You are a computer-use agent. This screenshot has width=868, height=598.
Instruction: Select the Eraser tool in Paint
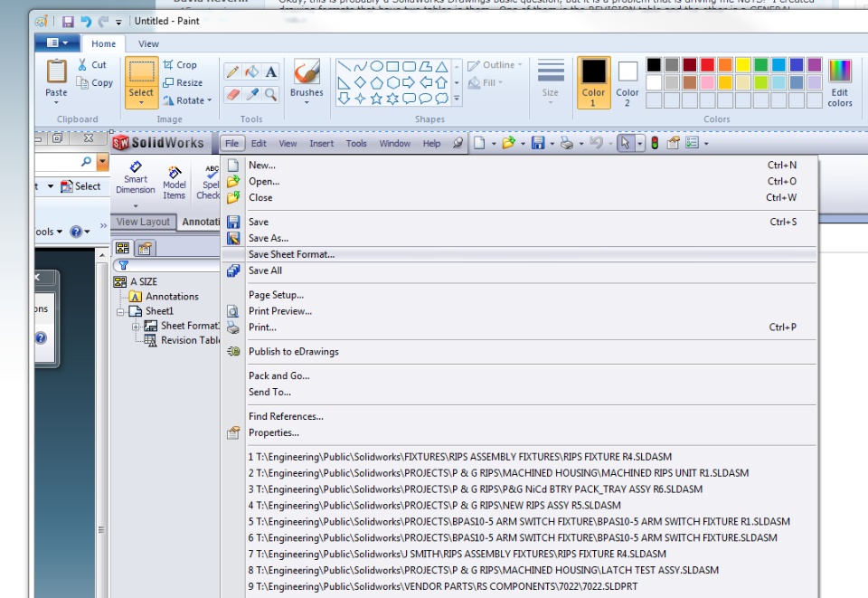(x=232, y=93)
